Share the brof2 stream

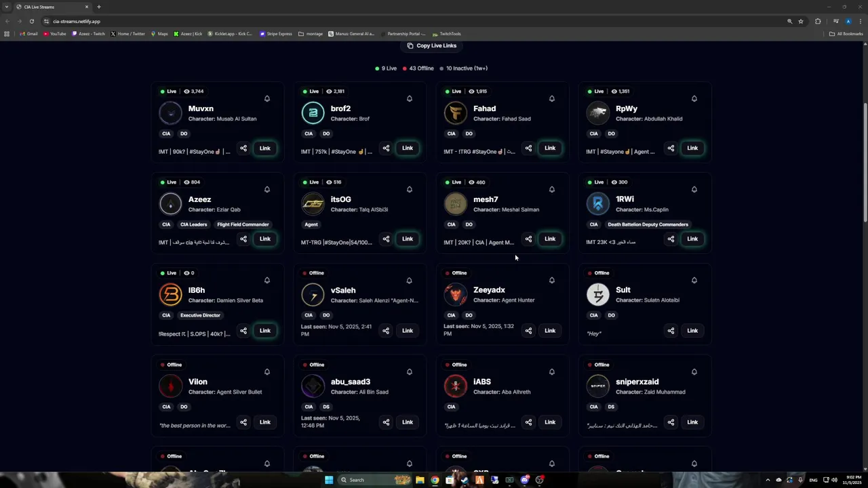[x=386, y=148]
